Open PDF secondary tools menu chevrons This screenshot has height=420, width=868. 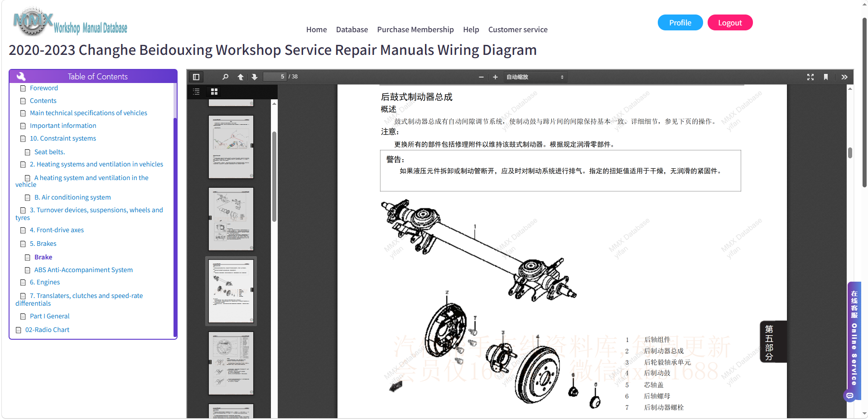844,77
